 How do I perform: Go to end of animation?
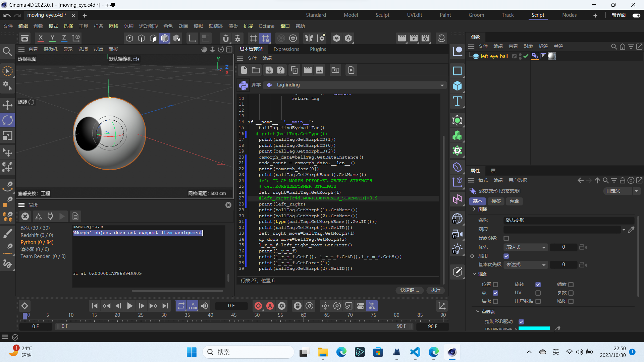click(165, 306)
